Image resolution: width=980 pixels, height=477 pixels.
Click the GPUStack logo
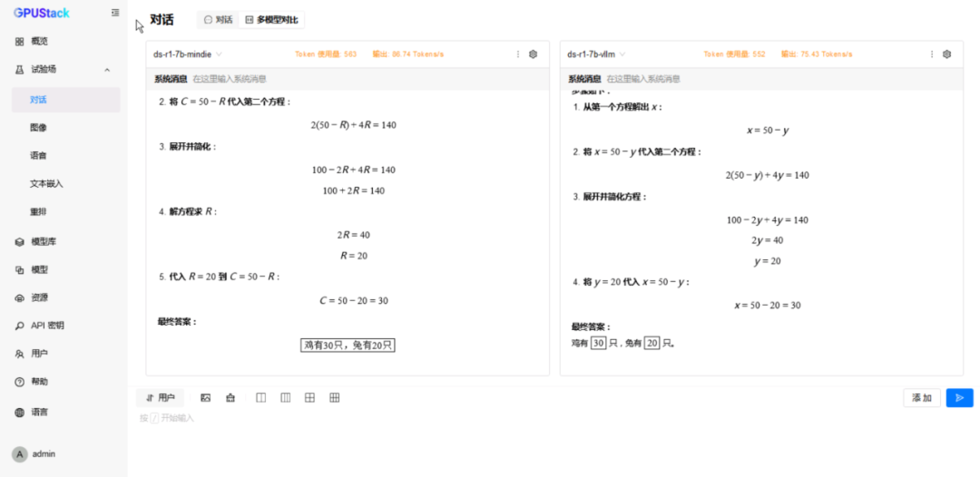point(41,13)
